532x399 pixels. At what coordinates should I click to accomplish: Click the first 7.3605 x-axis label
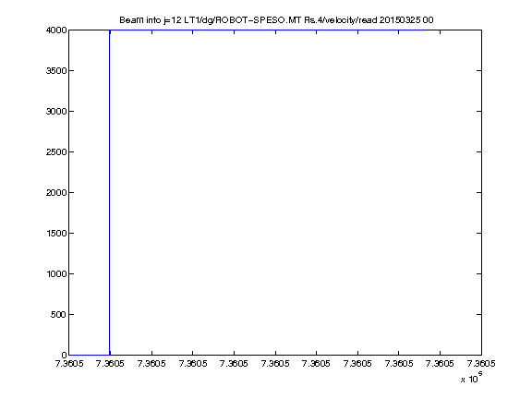(x=69, y=364)
